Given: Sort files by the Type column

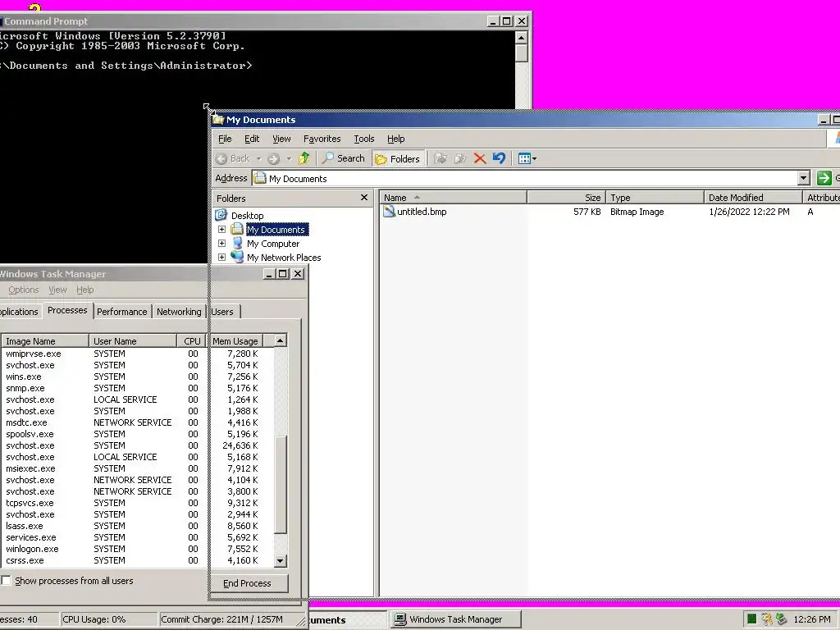Looking at the screenshot, I should pos(655,198).
